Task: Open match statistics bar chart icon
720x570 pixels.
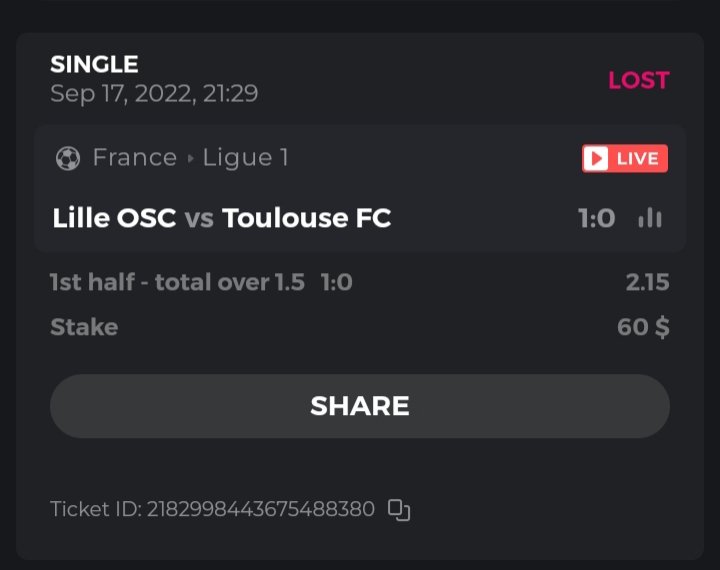Action: pyautogui.click(x=650, y=218)
